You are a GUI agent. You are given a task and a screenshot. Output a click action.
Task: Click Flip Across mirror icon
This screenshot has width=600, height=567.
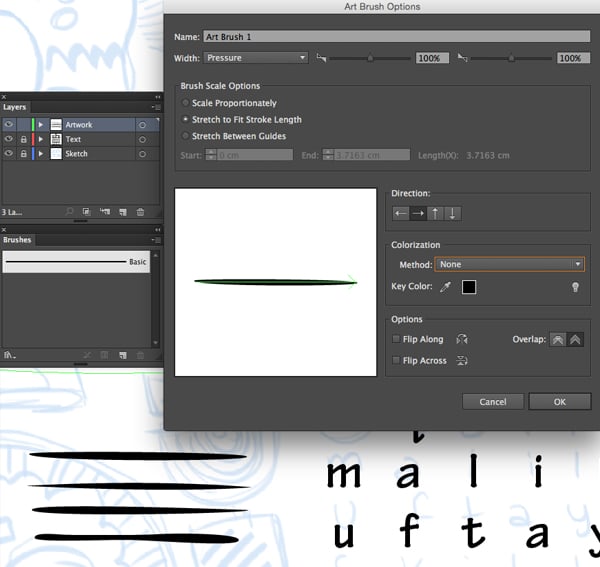[x=462, y=360]
